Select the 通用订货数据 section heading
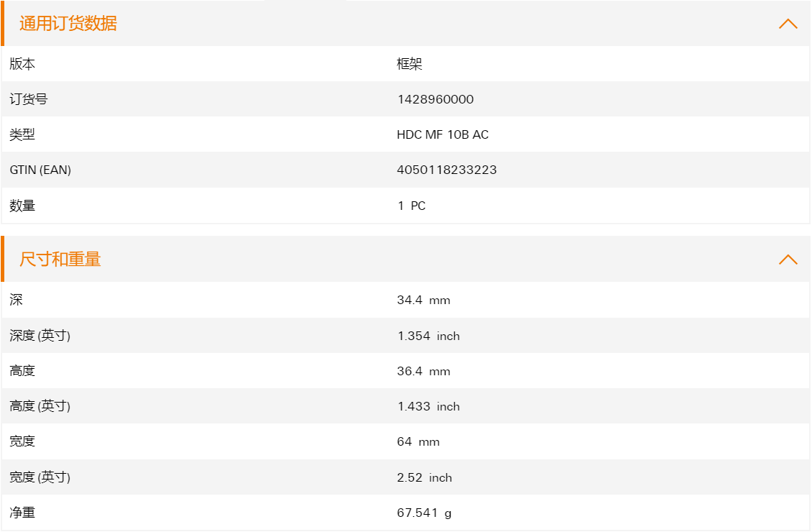812x532 pixels. tap(68, 23)
